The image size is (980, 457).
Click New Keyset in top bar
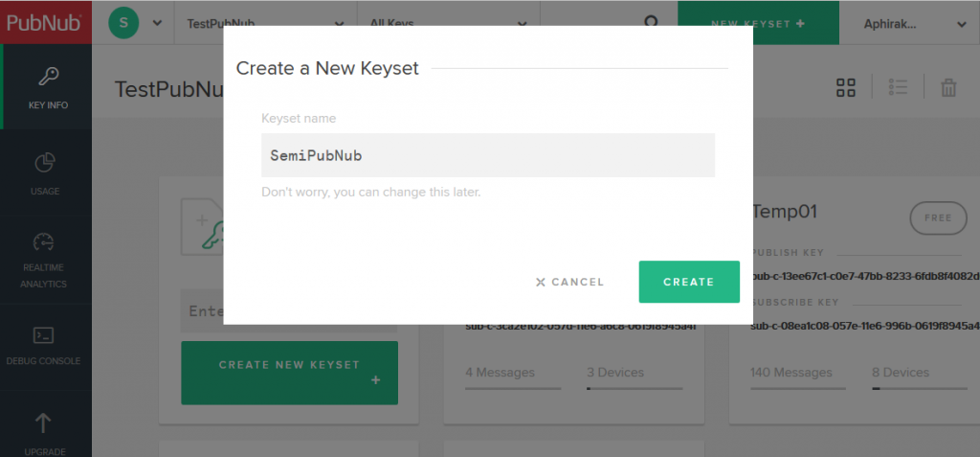point(758,22)
